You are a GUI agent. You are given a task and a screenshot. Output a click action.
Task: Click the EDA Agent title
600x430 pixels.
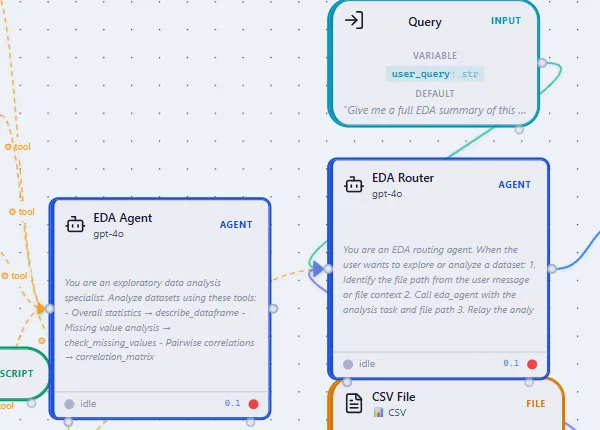tap(122, 218)
